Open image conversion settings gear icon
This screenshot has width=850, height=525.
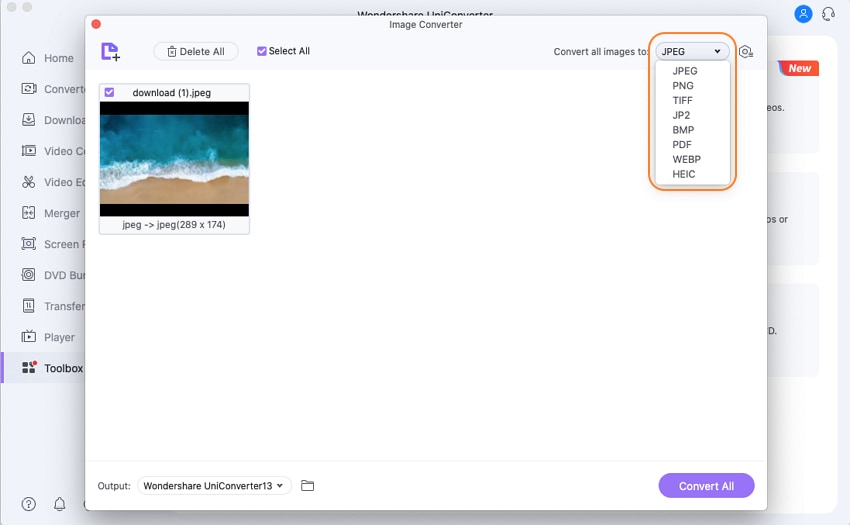point(746,52)
